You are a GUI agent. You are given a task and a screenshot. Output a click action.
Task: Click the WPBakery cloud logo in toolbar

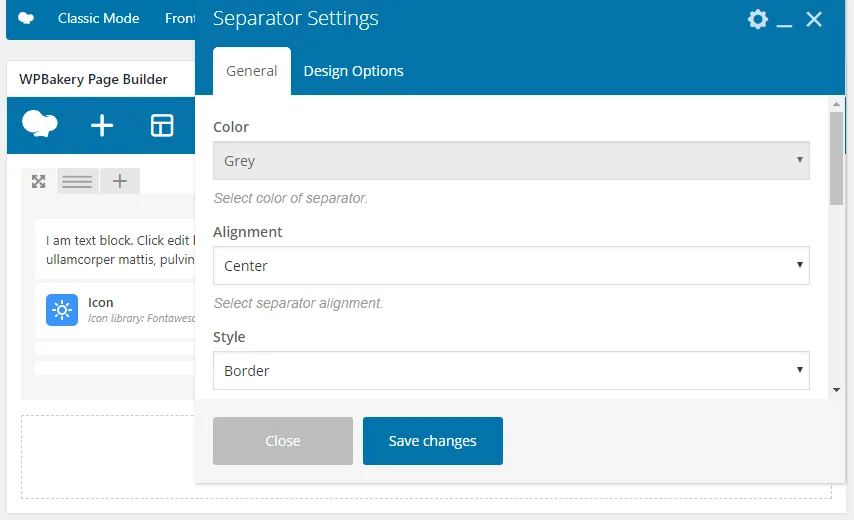pos(39,124)
